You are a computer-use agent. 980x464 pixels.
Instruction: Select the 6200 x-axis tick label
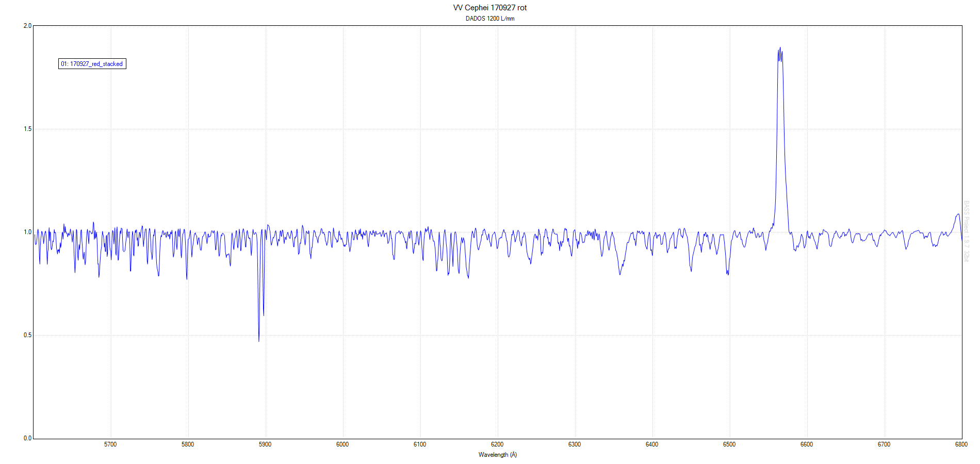(x=497, y=444)
